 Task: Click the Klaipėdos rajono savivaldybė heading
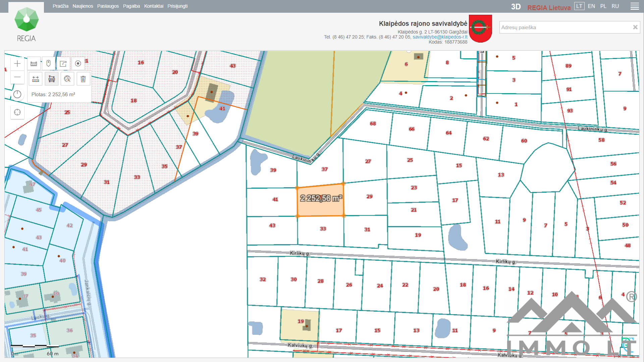423,23
